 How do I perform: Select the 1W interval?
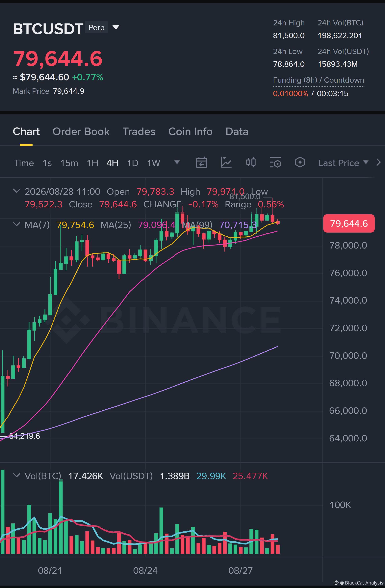click(154, 163)
